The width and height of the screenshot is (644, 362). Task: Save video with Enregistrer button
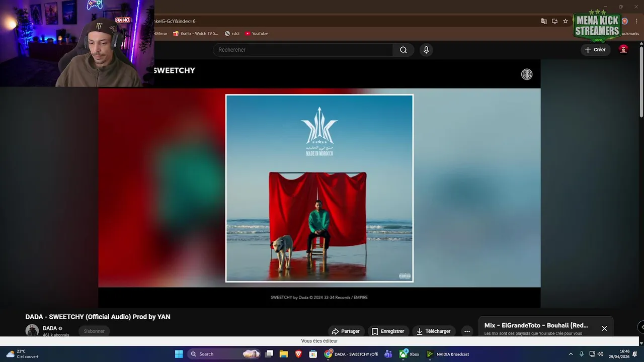click(388, 331)
